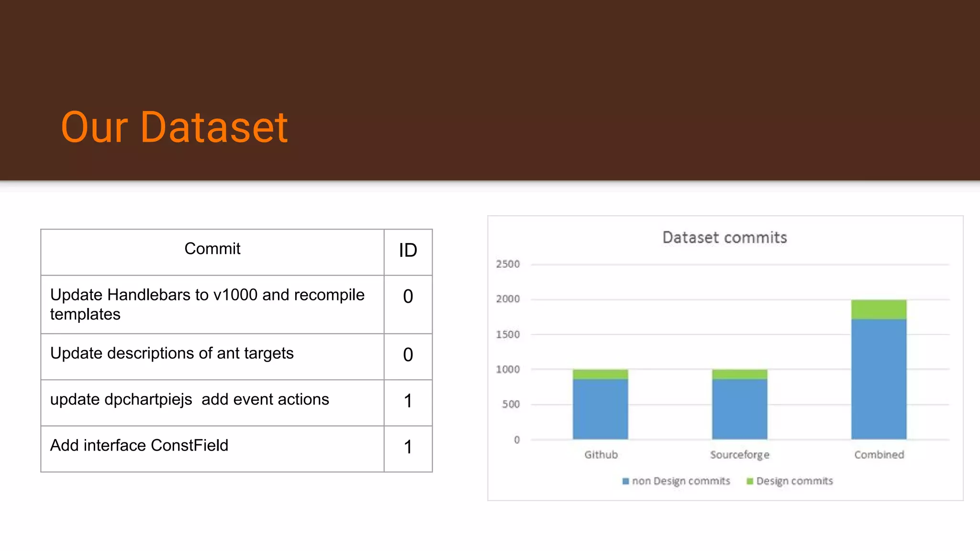Click the ID column header

click(x=408, y=250)
